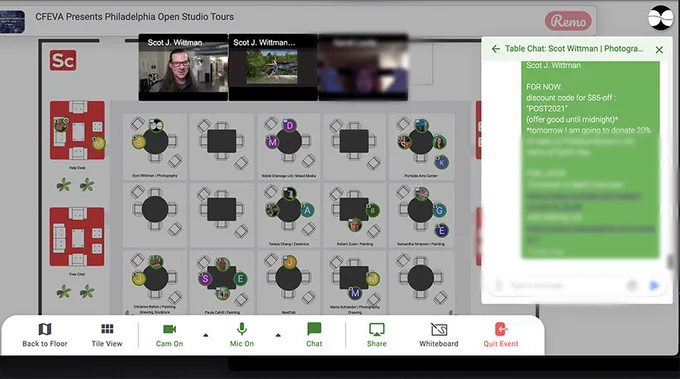Click the J avatar at NextFab table
Image resolution: width=680 pixels, height=379 pixels.
[290, 262]
